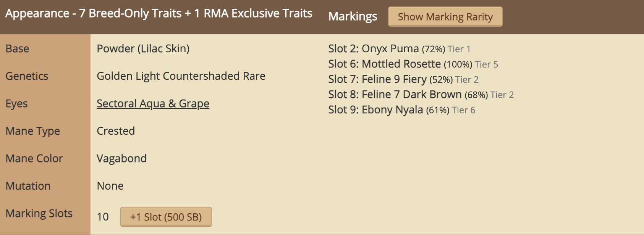The width and height of the screenshot is (644, 235).
Task: Click the Mutation row label
Action: click(x=28, y=186)
